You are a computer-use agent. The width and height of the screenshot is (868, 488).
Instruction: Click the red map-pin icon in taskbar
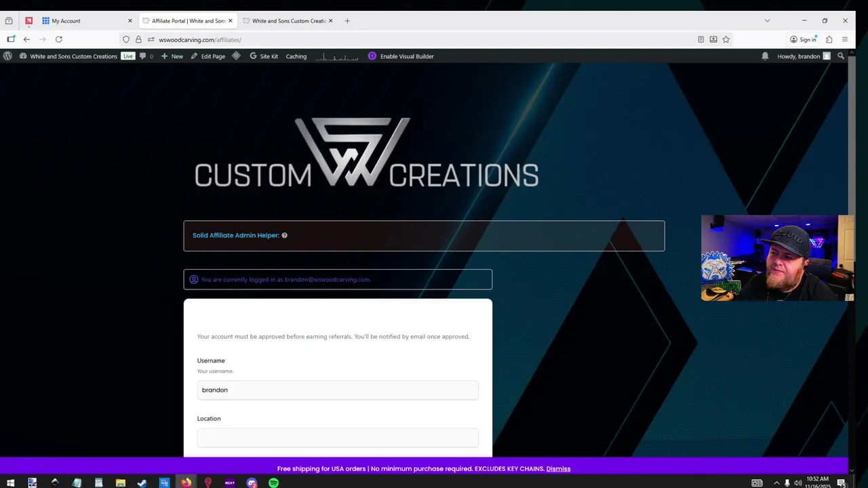point(208,483)
